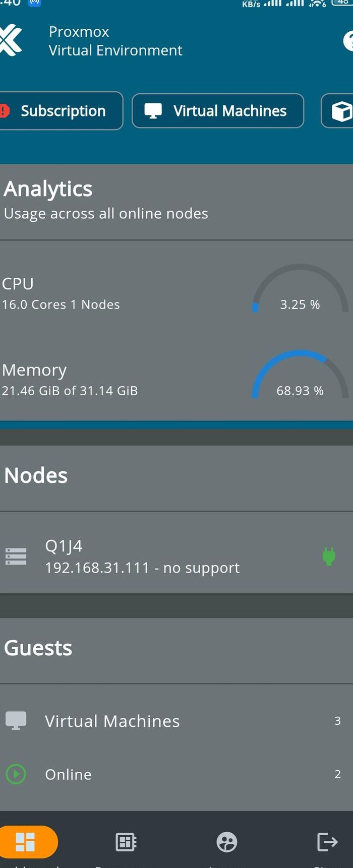Screen dimensions: 353x868
Task: Open the Resources tab icon
Action: pos(126,842)
